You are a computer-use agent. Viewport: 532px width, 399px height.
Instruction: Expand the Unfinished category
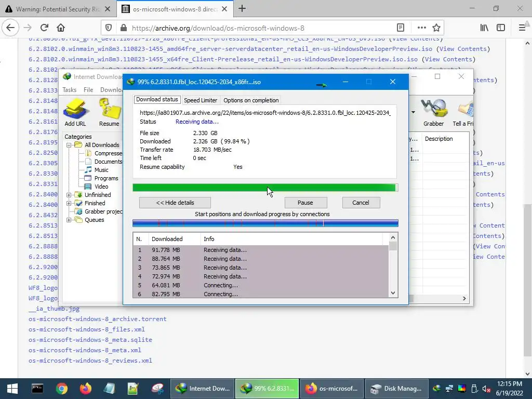(69, 195)
